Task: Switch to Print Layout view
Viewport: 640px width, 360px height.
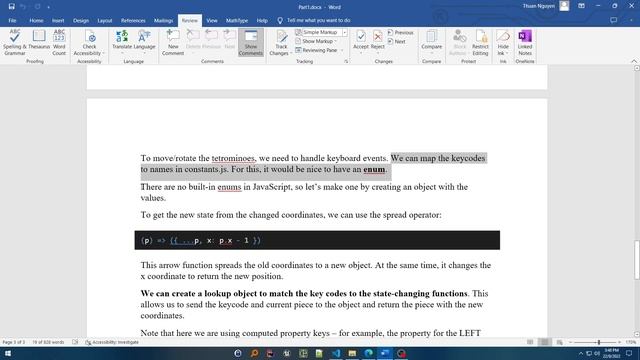Action: (544, 342)
